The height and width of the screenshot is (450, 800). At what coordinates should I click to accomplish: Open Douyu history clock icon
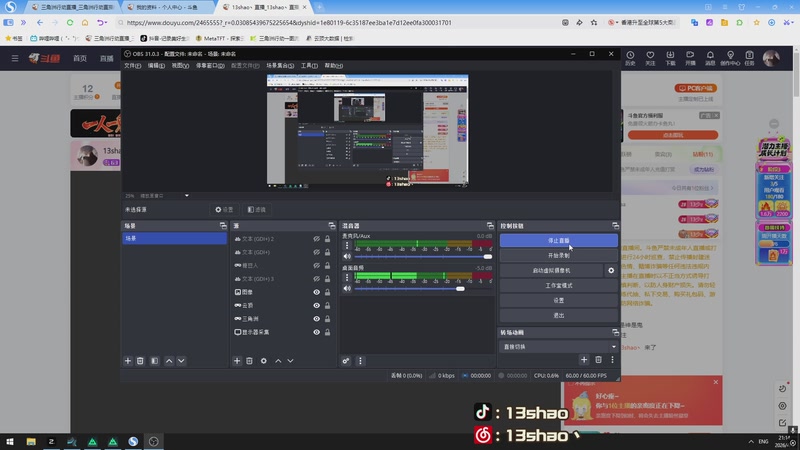(631, 58)
